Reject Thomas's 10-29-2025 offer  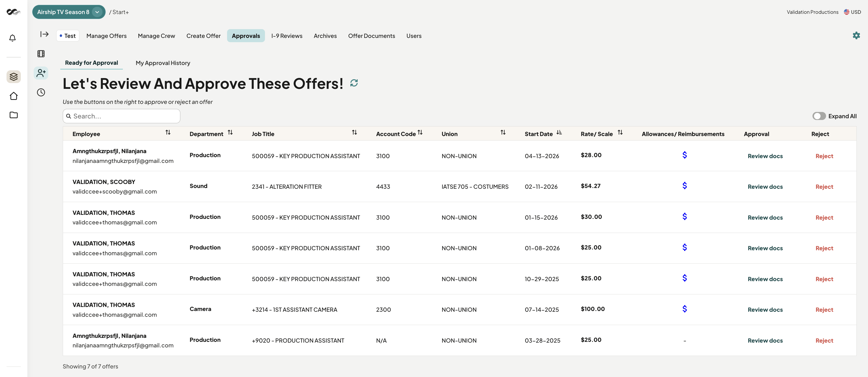[x=824, y=279]
